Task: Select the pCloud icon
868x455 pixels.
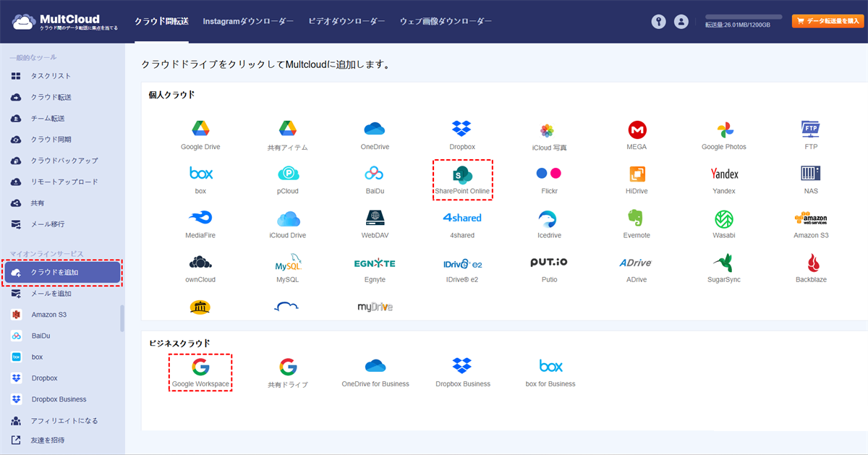Action: [288, 176]
